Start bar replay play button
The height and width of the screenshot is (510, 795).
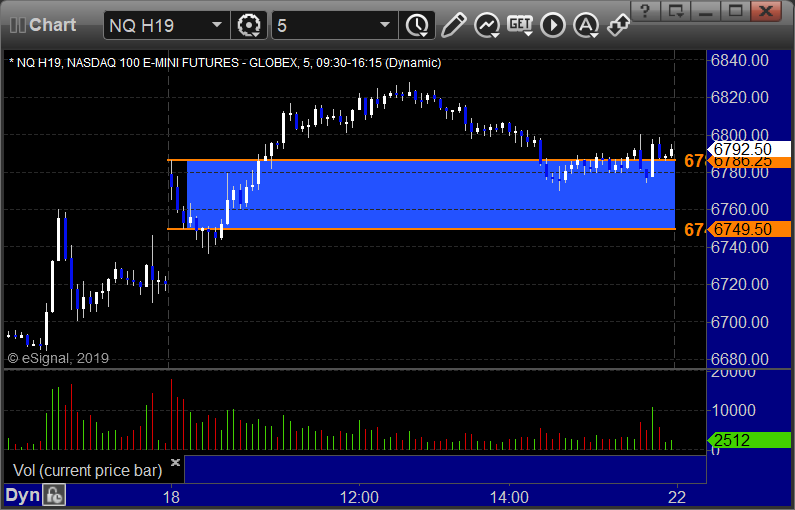[x=553, y=25]
